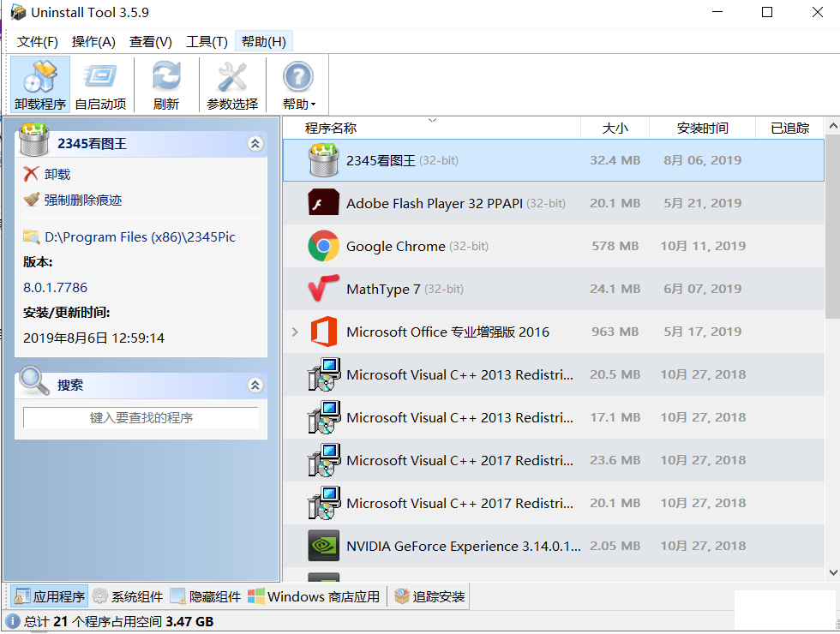
Task: Switch to the 应用程序 tab
Action: (x=50, y=596)
